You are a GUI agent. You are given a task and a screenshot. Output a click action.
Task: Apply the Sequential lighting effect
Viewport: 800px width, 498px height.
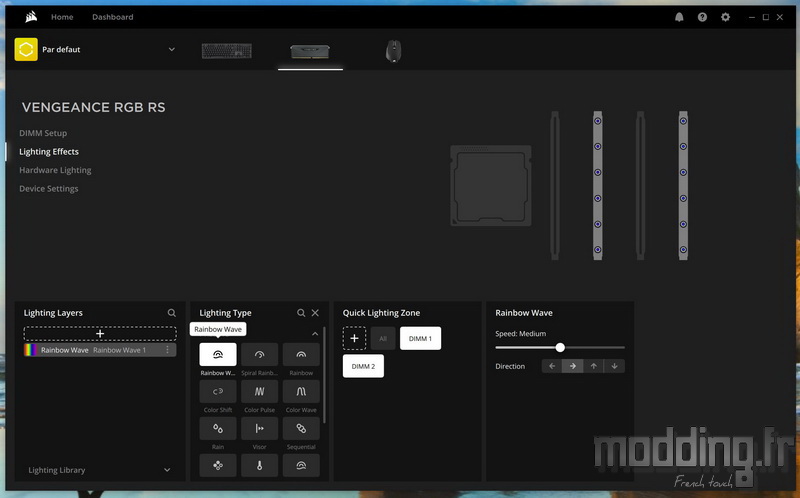(301, 428)
